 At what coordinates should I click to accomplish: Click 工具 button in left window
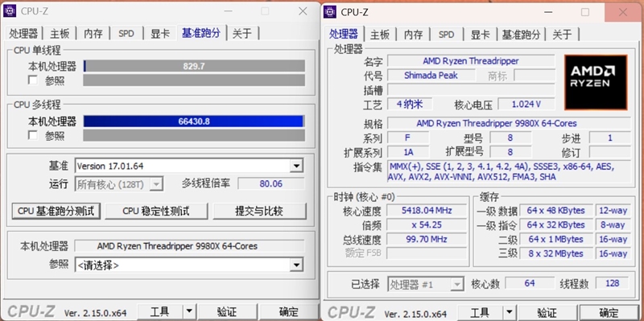159,312
